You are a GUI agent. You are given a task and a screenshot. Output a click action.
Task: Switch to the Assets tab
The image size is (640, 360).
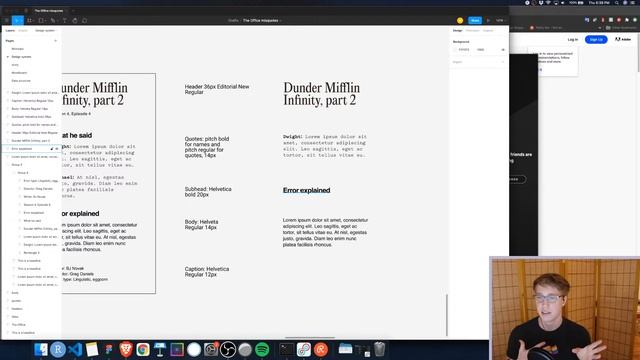[x=23, y=31]
